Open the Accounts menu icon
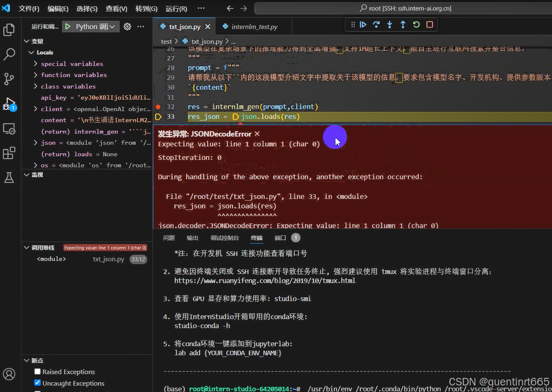The image size is (552, 392). (9, 374)
